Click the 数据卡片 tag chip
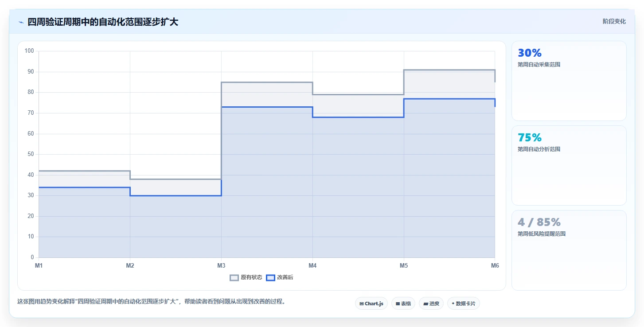 464,304
